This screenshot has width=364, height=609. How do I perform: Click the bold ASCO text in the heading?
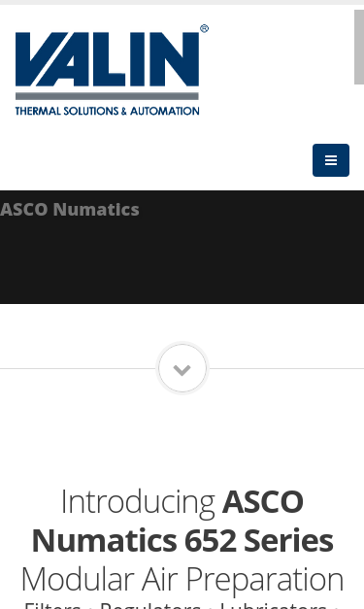pos(263,502)
